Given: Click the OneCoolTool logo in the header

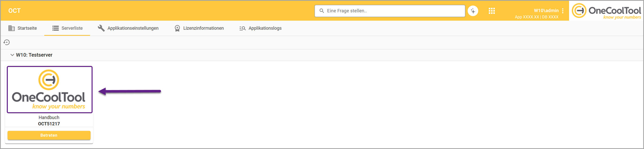Looking at the screenshot, I should point(606,11).
